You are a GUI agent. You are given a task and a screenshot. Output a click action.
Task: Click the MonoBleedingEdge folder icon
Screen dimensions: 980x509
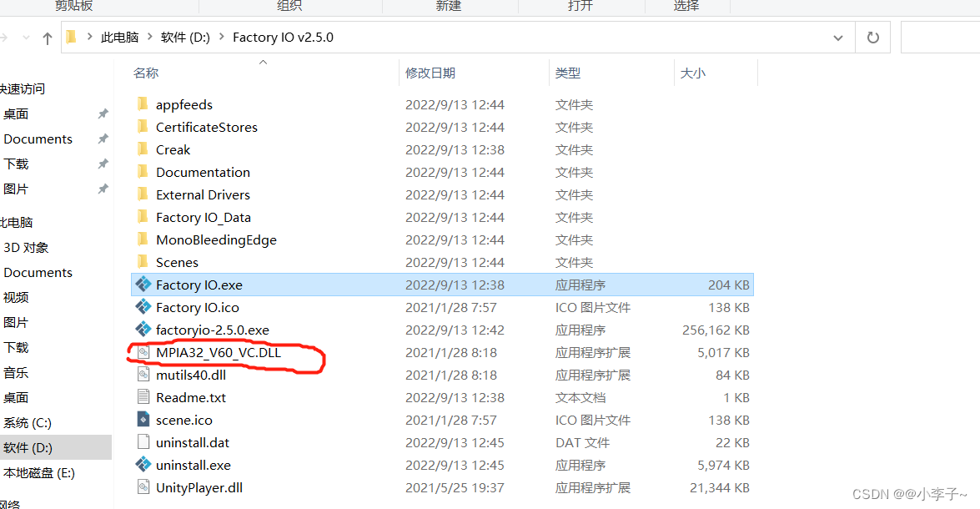143,239
